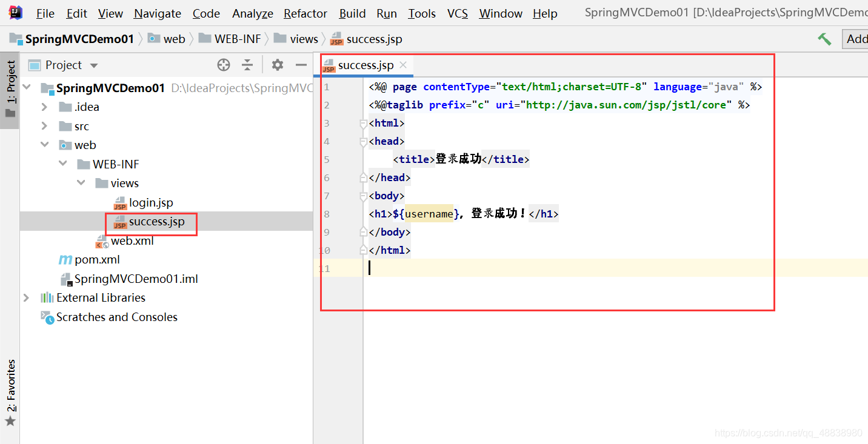
Task: Click the login.jsp JSP file icon
Action: click(x=120, y=203)
